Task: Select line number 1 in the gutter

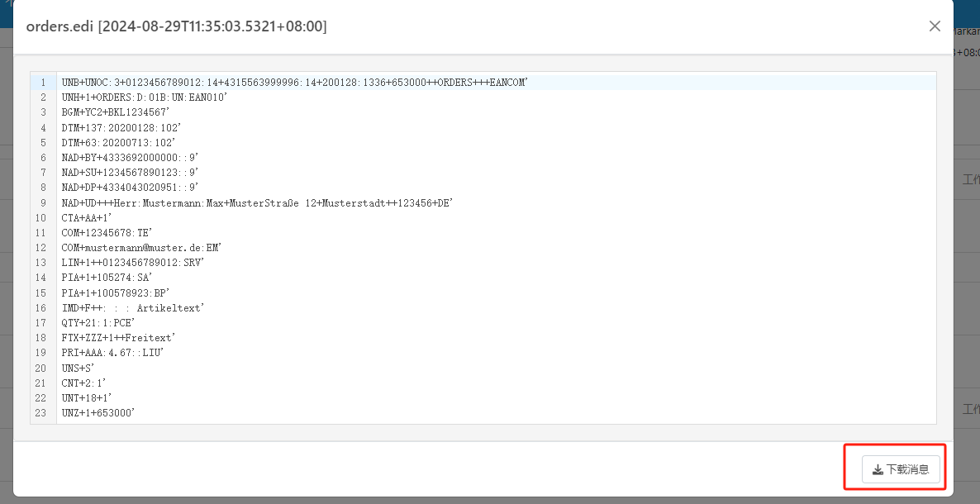Action: coord(43,83)
